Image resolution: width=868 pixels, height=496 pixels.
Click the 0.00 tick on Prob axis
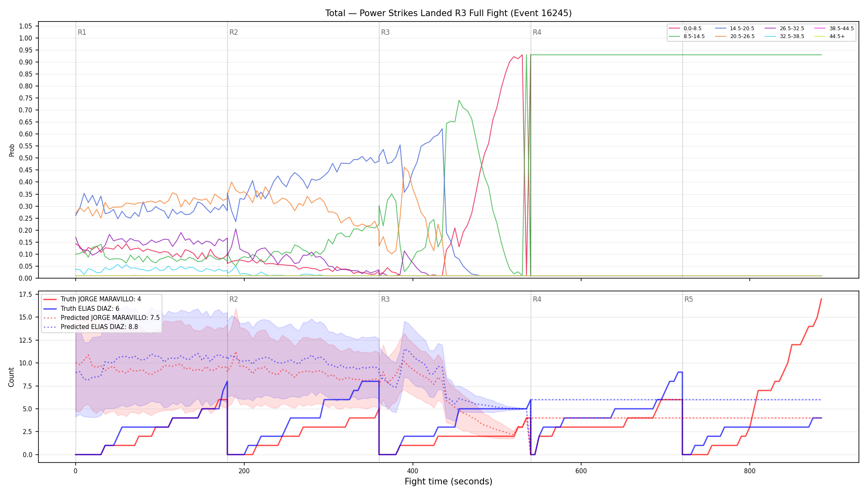click(26, 278)
